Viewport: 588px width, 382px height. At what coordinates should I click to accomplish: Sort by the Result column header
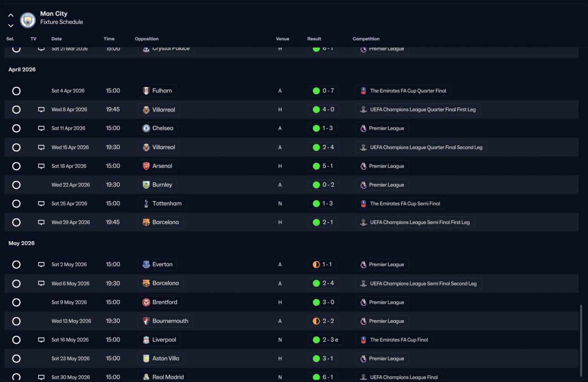314,39
